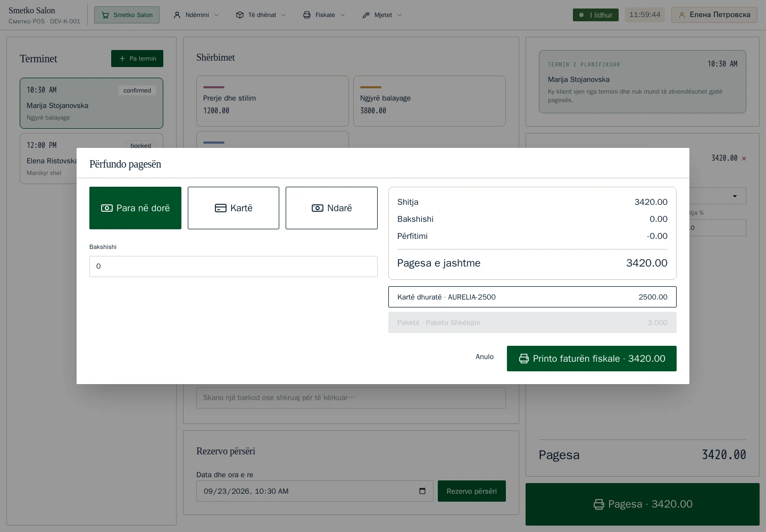766x532 pixels.
Task: Select the Ndarë split payment option
Action: (331, 208)
